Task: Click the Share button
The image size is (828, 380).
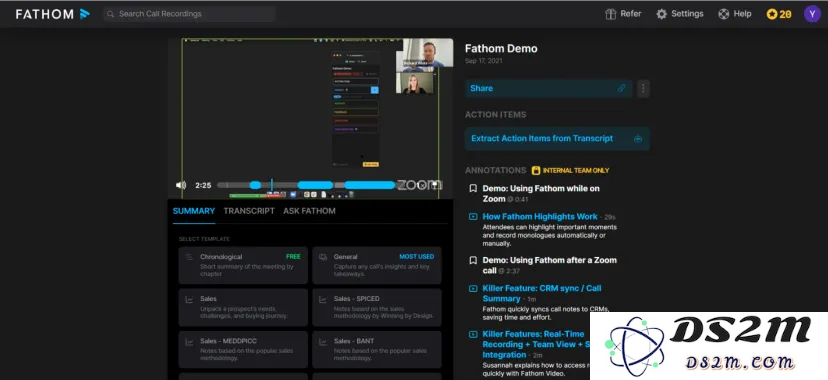Action: (x=549, y=88)
